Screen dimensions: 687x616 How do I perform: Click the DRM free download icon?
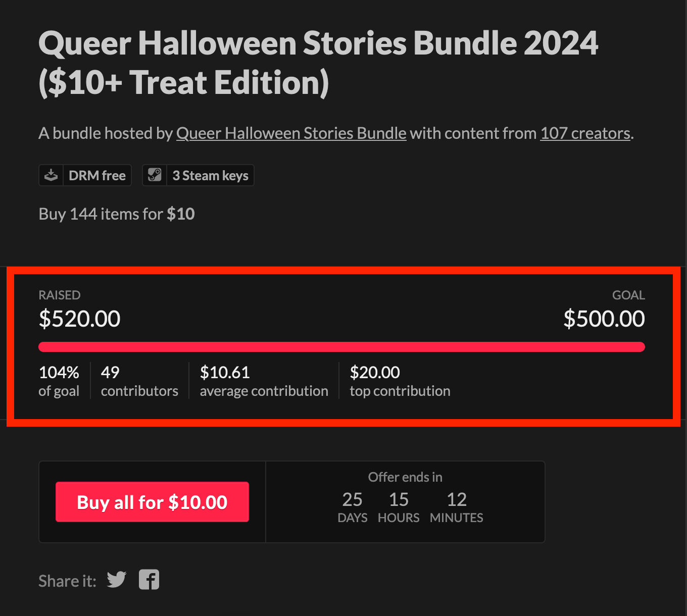tap(51, 175)
